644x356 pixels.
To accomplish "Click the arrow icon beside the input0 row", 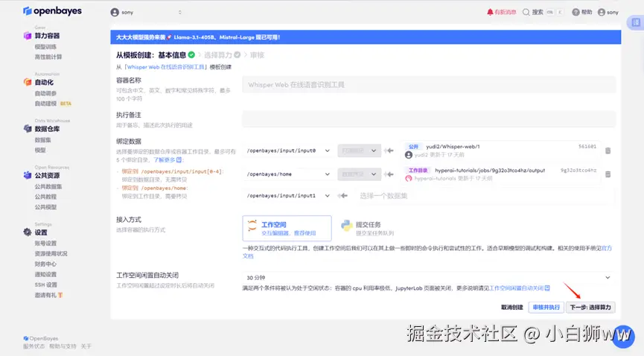I will click(x=389, y=151).
